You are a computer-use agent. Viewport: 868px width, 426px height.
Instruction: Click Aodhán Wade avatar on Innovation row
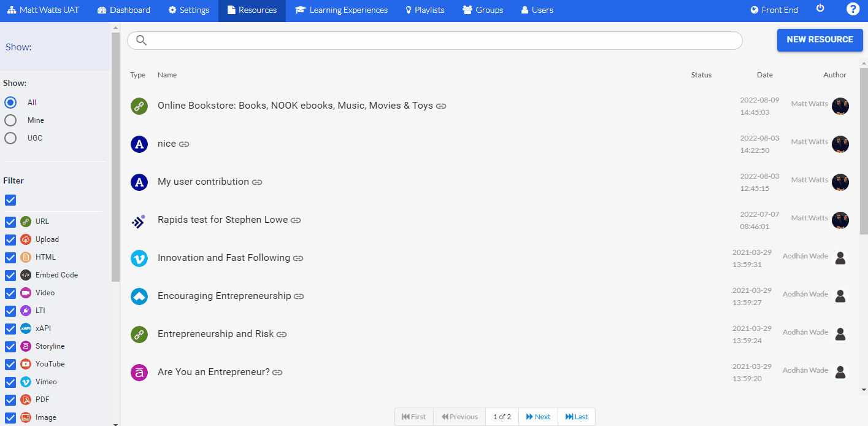840,258
